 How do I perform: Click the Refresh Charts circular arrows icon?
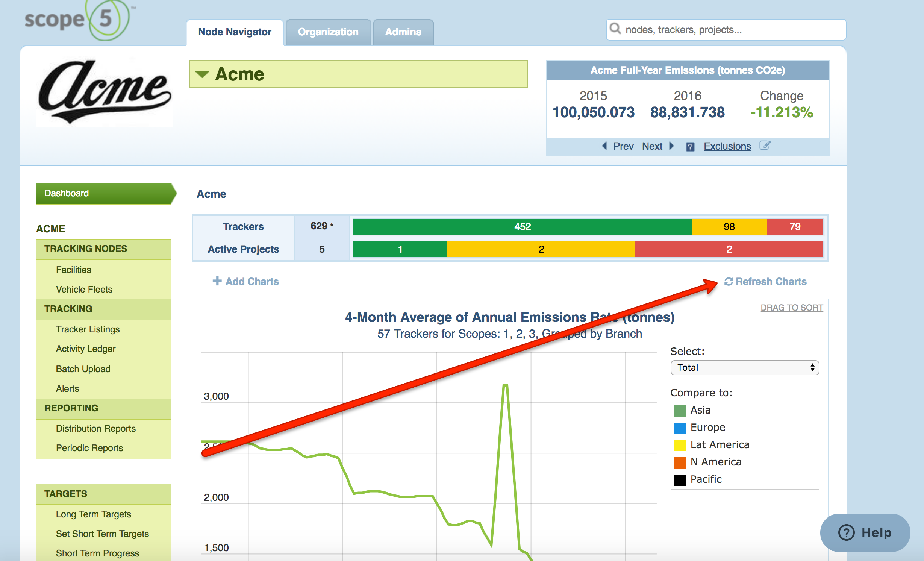(x=728, y=282)
